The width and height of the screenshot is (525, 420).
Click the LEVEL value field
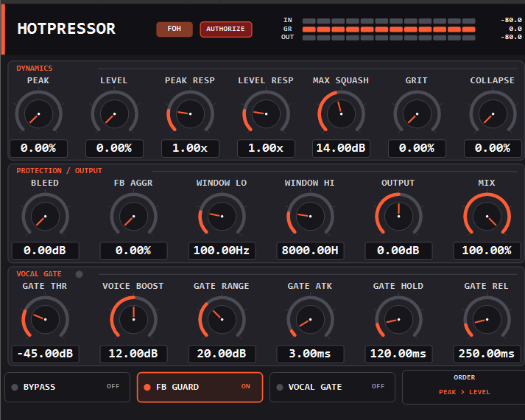[114, 148]
